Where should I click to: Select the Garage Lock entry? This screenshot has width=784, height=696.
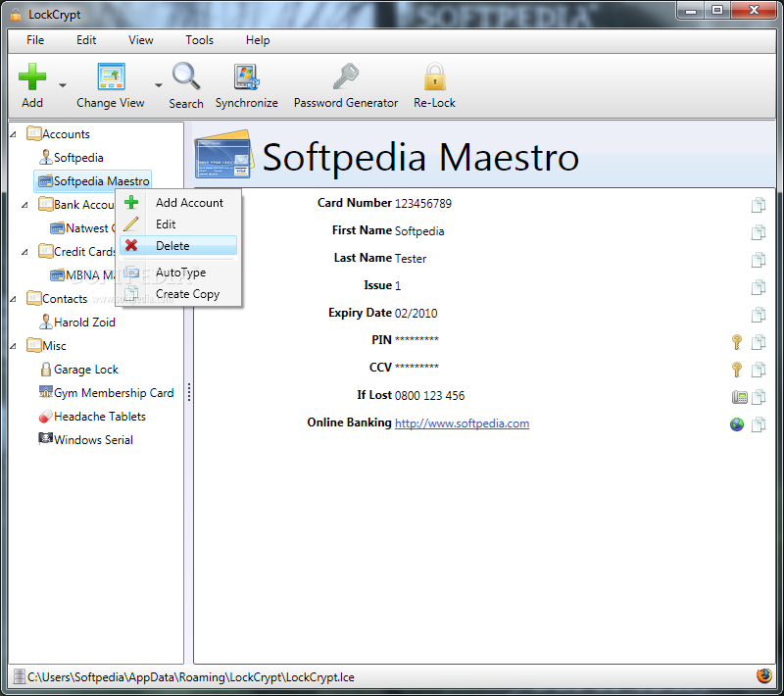pyautogui.click(x=78, y=370)
